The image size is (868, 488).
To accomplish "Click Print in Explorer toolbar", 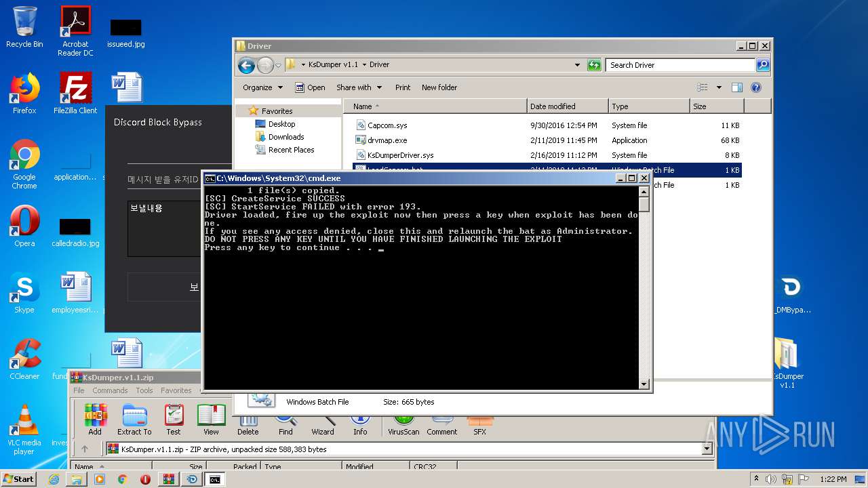I will pos(403,87).
